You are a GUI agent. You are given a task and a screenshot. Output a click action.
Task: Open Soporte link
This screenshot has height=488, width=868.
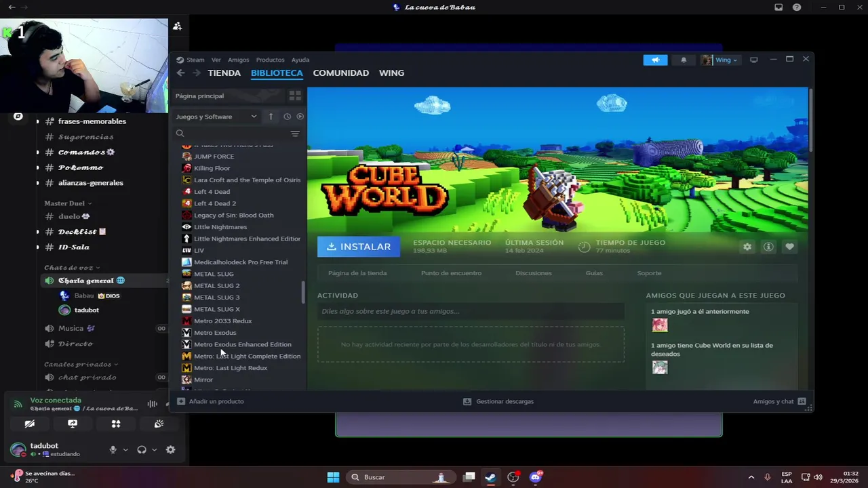649,273
